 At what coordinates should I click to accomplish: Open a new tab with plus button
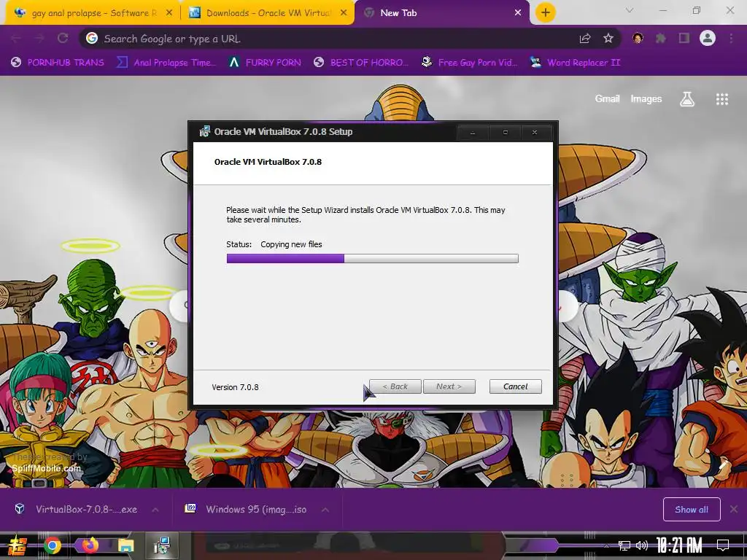point(546,12)
